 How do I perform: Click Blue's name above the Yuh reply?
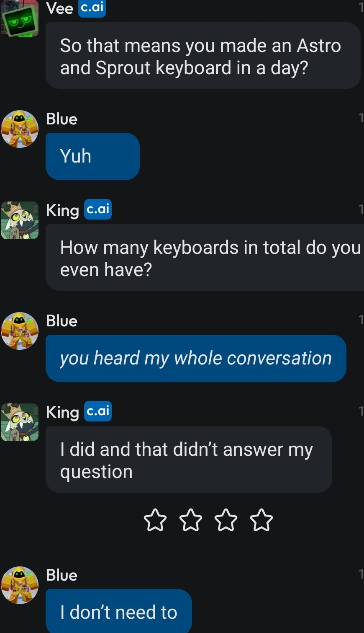click(x=61, y=119)
